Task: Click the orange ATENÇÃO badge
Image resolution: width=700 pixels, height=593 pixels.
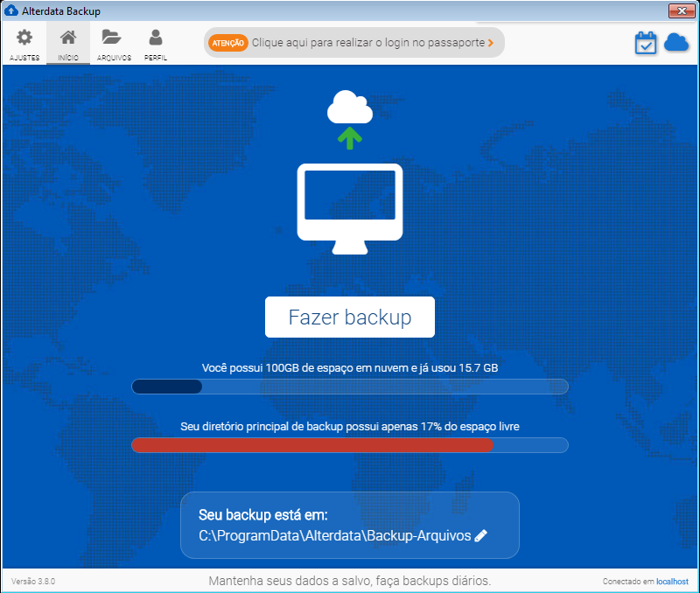Action: tap(227, 43)
